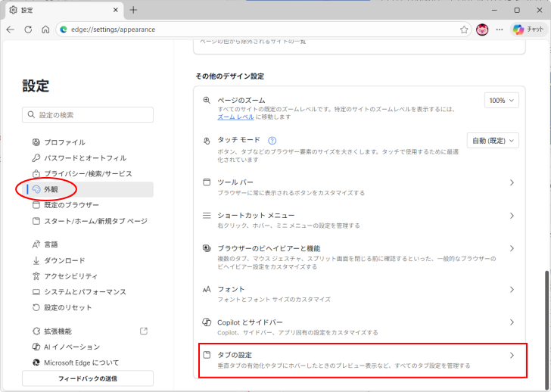The image size is (551, 392).
Task: Open the ページのズーム 100% dropdown
Action: (502, 101)
